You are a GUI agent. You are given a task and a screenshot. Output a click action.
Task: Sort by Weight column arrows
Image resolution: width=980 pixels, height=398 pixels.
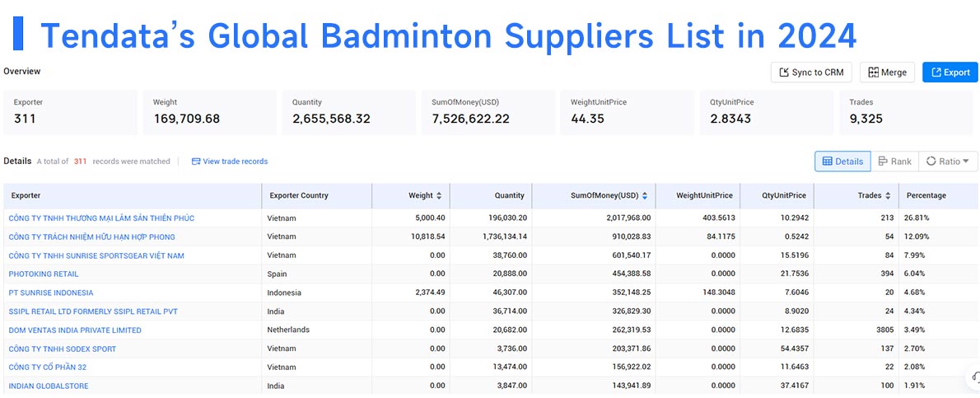439,196
